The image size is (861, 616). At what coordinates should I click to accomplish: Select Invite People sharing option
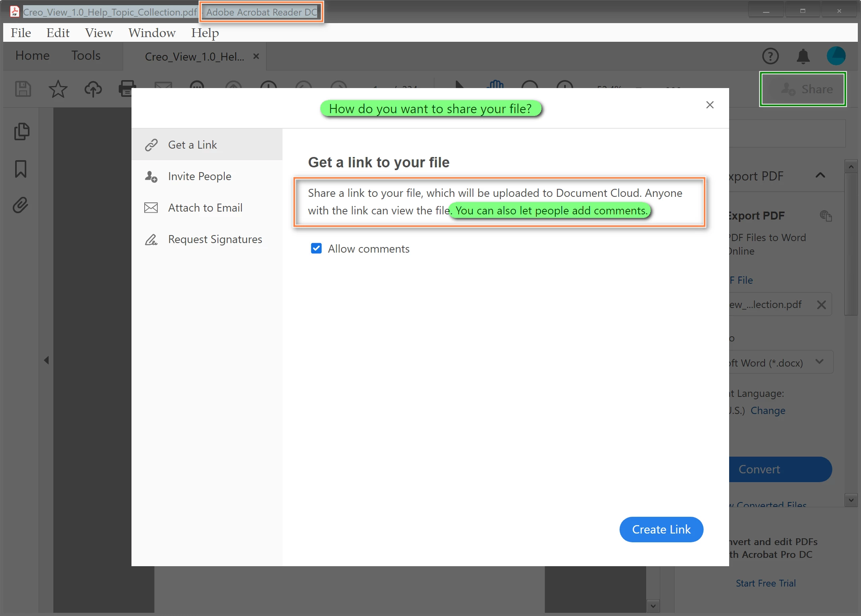pos(200,176)
